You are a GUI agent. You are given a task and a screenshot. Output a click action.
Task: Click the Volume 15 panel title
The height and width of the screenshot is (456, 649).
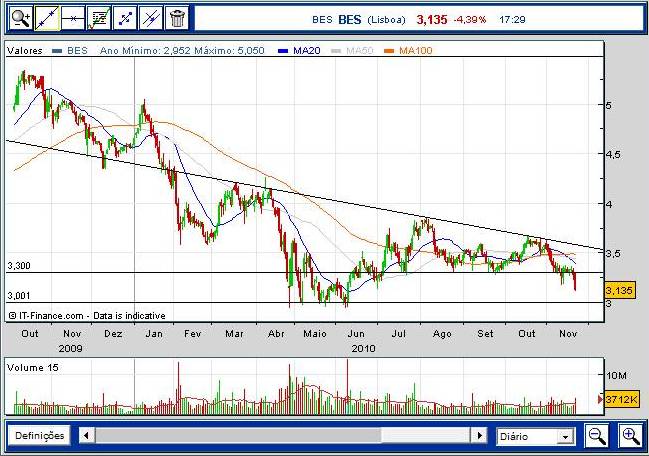click(x=33, y=367)
